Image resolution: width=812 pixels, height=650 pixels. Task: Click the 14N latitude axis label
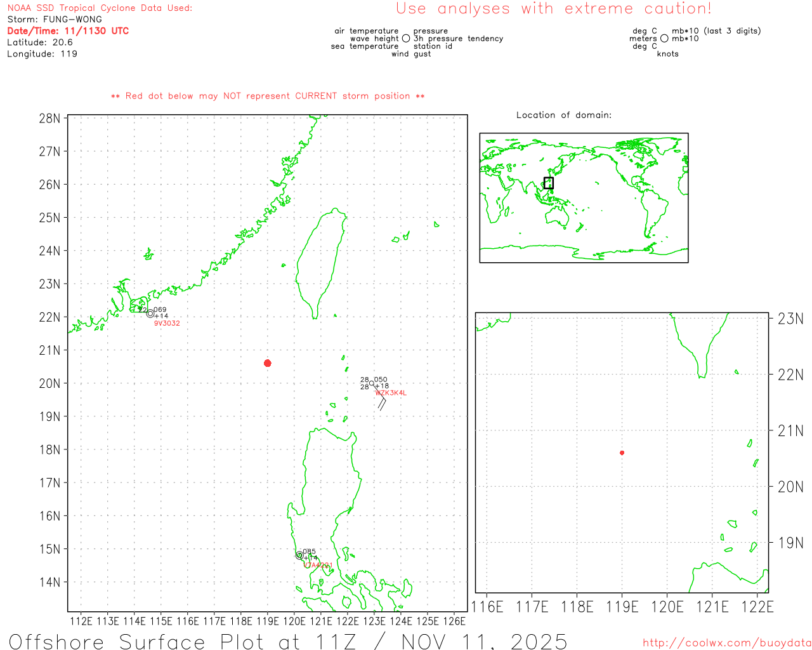click(x=49, y=582)
